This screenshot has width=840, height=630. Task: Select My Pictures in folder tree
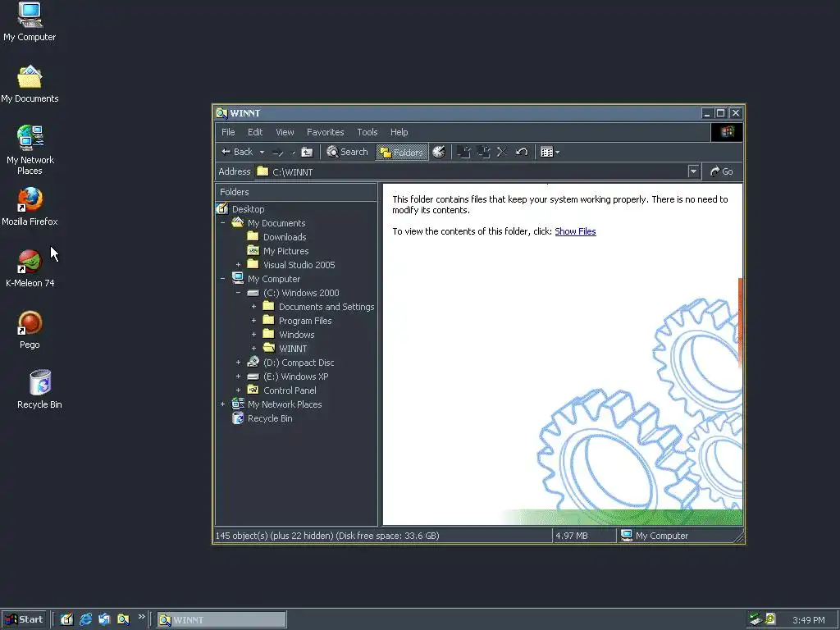point(277,251)
